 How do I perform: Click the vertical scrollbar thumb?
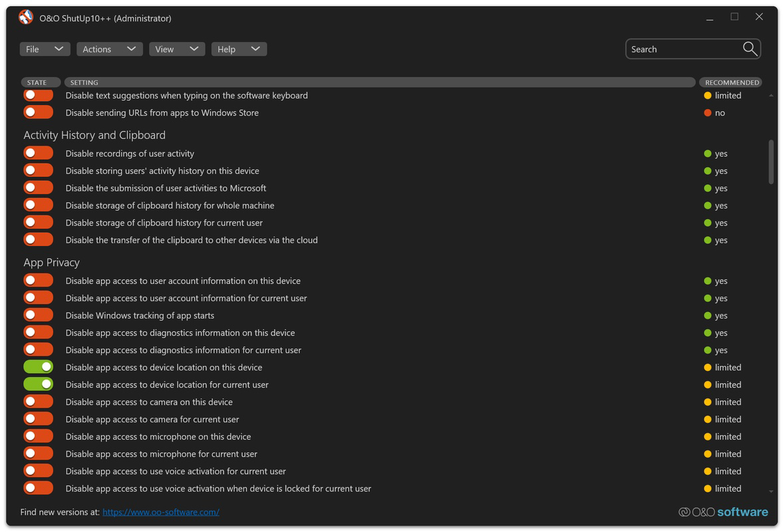pos(771,162)
